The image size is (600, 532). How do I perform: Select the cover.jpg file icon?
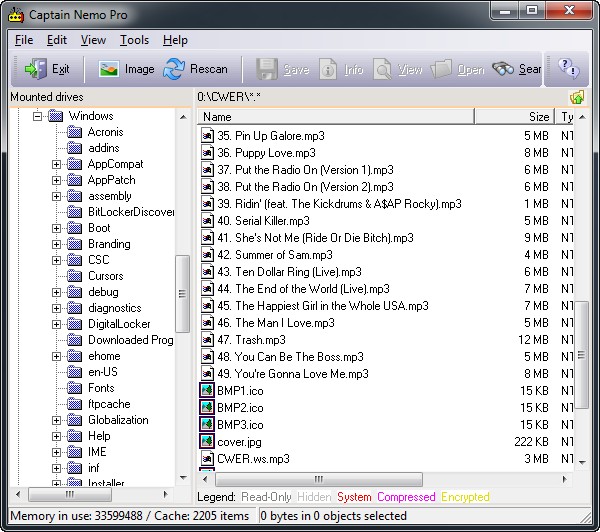[x=208, y=441]
